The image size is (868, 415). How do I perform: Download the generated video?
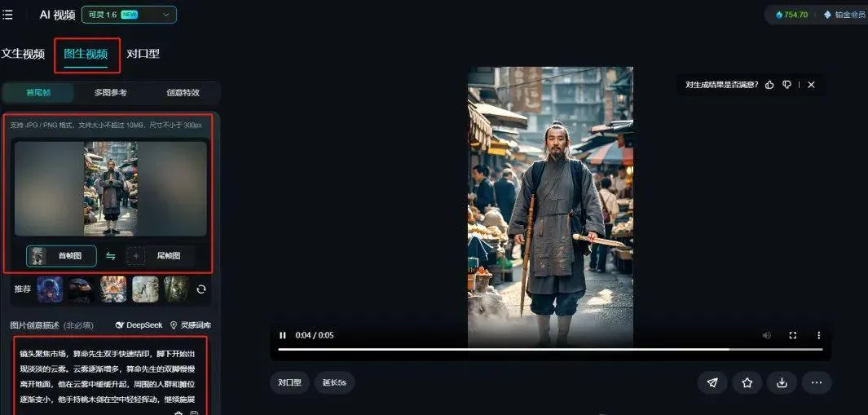782,382
